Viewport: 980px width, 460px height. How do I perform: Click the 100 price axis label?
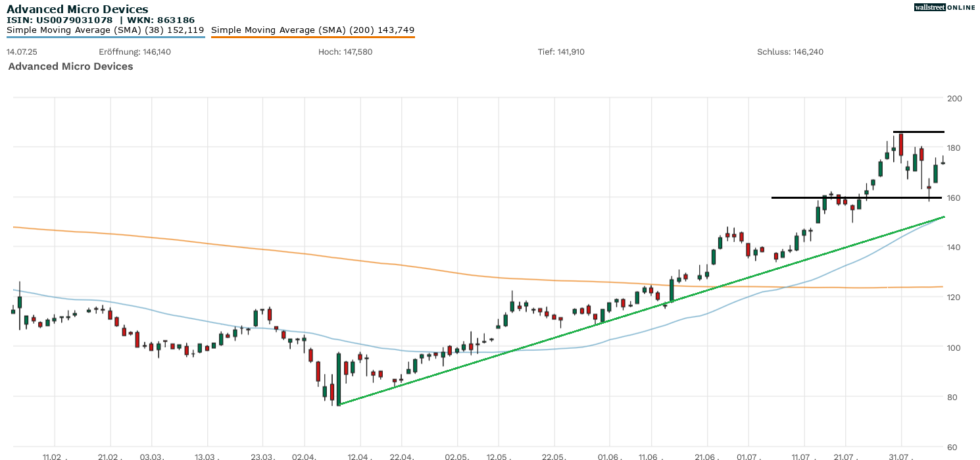coord(954,347)
